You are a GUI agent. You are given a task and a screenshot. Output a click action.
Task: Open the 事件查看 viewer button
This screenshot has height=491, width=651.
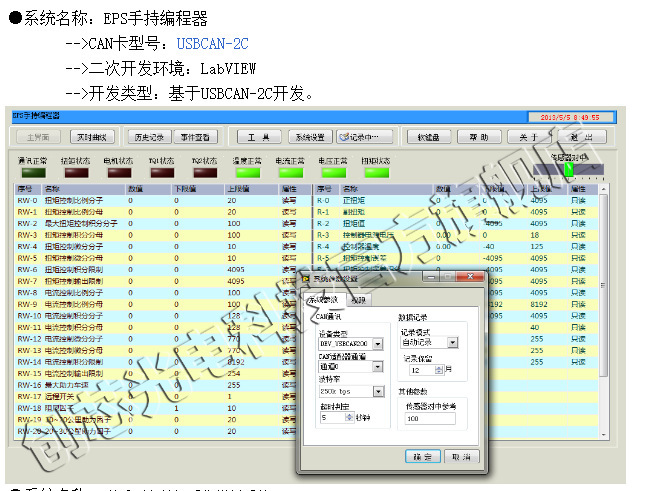[x=195, y=137]
